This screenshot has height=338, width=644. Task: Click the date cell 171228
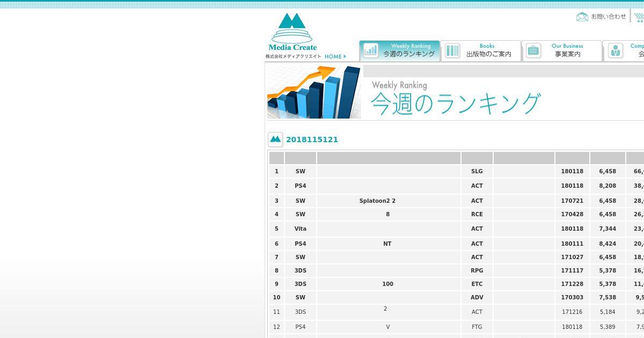tap(572, 284)
